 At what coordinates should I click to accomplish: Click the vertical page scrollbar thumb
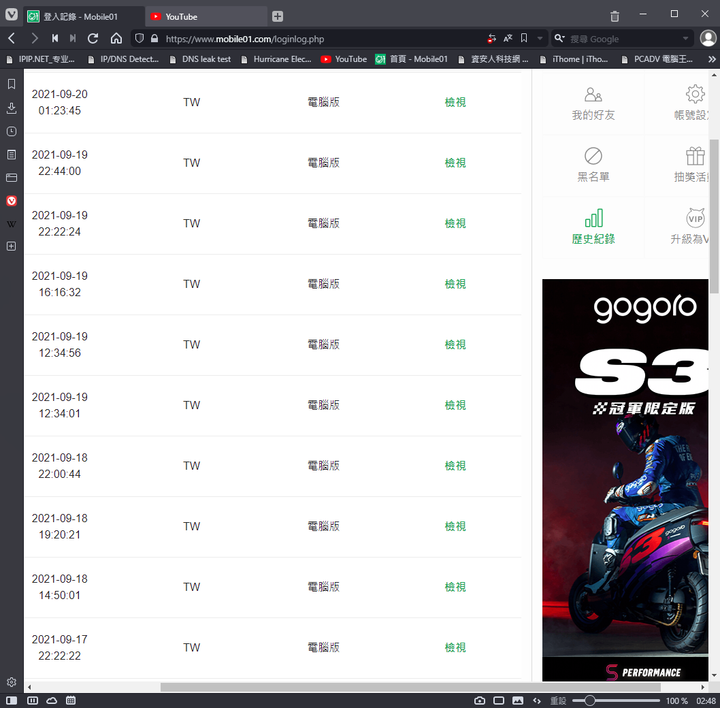[x=714, y=216]
